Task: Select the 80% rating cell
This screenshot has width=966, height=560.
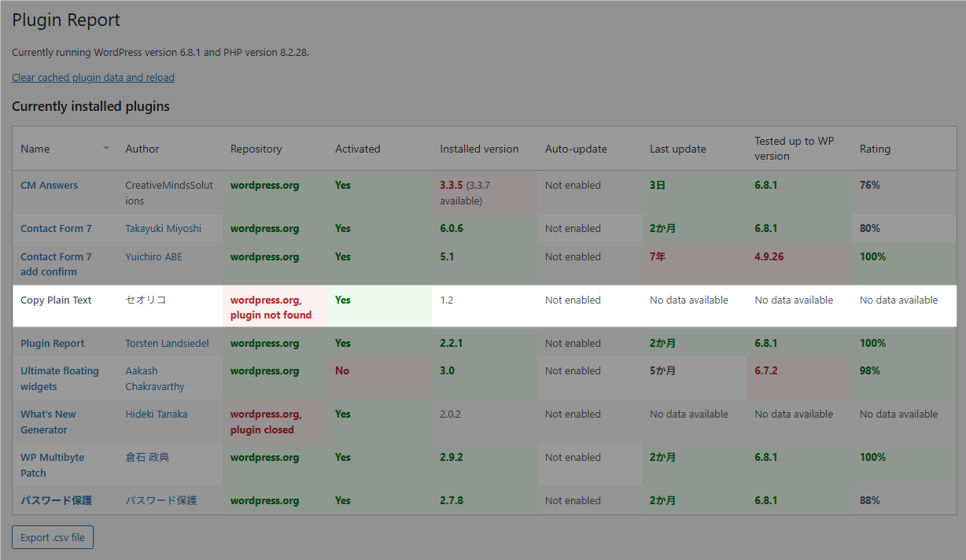Action: coord(904,228)
